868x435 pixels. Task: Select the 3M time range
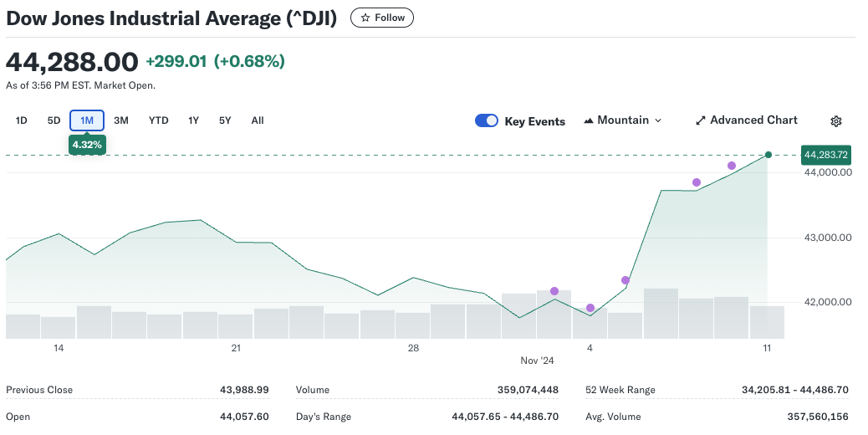coord(121,120)
